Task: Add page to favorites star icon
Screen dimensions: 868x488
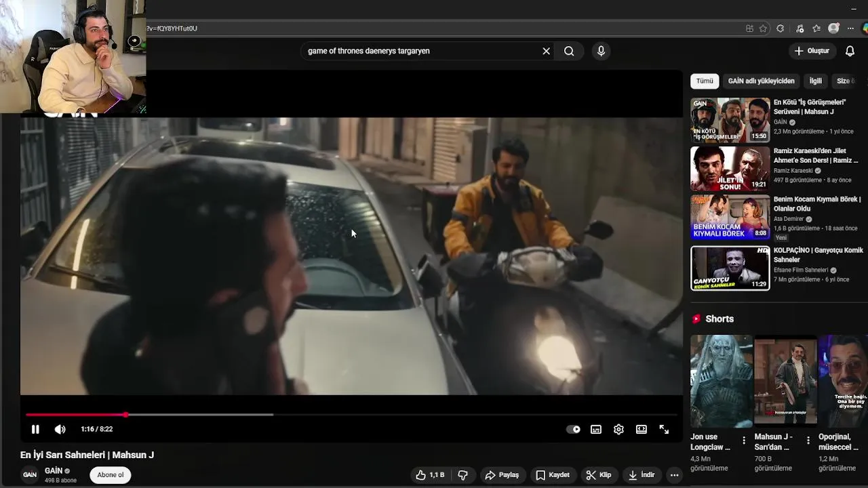Action: [x=763, y=28]
